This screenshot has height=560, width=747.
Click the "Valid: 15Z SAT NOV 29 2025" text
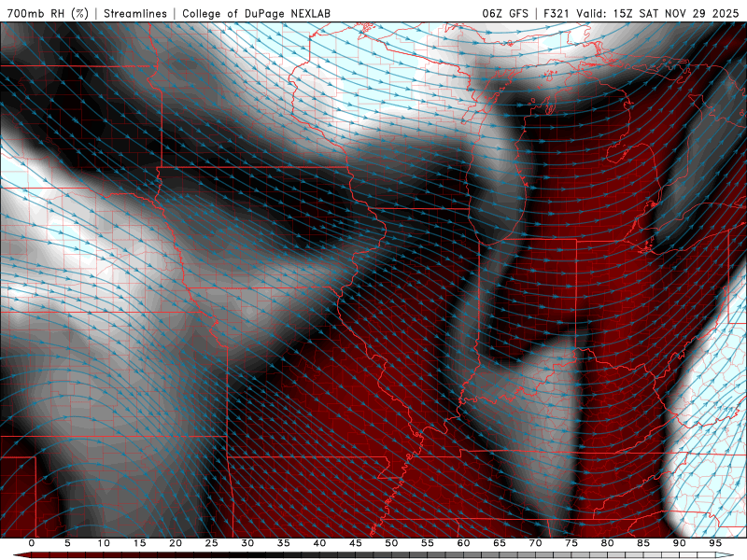tap(657, 13)
